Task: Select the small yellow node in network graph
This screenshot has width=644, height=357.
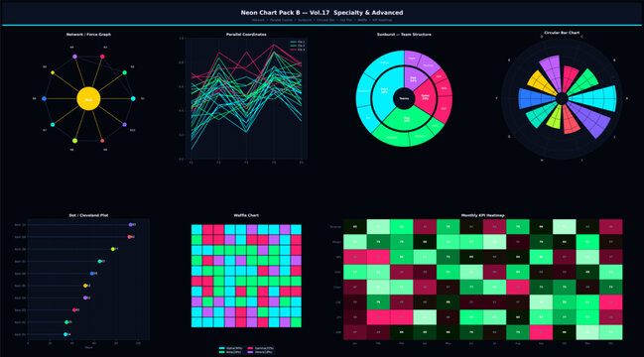Action: click(x=53, y=72)
